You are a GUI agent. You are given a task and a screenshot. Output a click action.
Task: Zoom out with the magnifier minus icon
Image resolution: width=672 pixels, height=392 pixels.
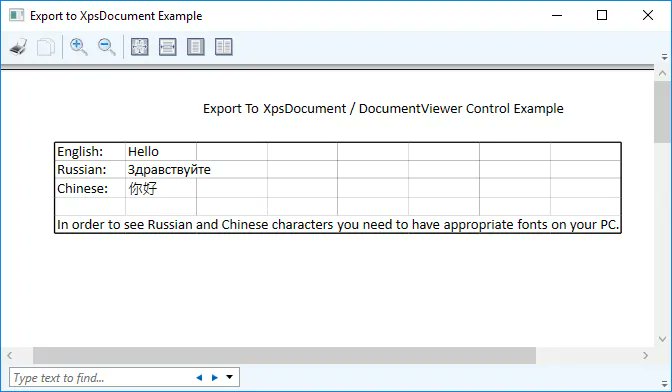[106, 47]
